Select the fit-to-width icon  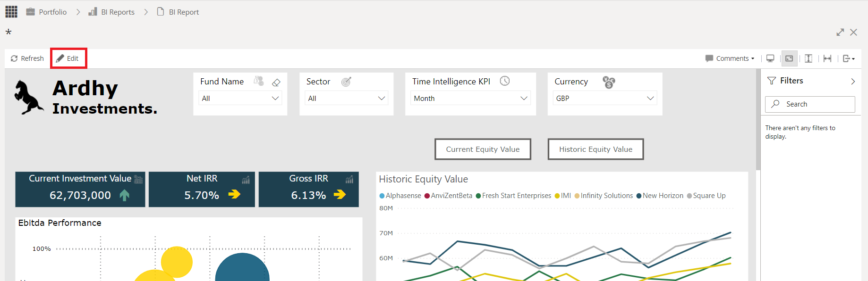pos(827,58)
